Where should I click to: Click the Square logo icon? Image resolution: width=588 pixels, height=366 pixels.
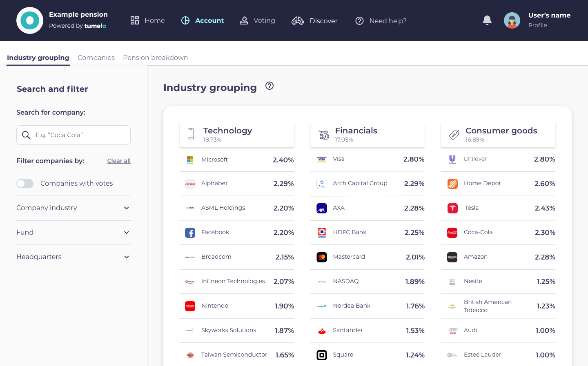(x=322, y=355)
